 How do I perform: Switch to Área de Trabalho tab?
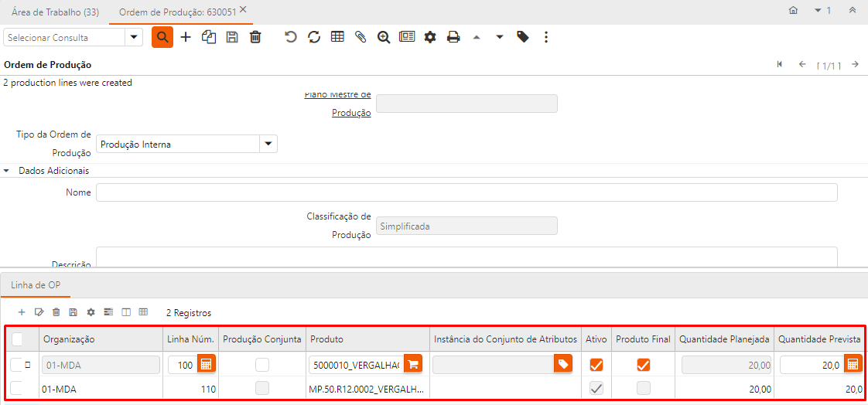pos(55,12)
